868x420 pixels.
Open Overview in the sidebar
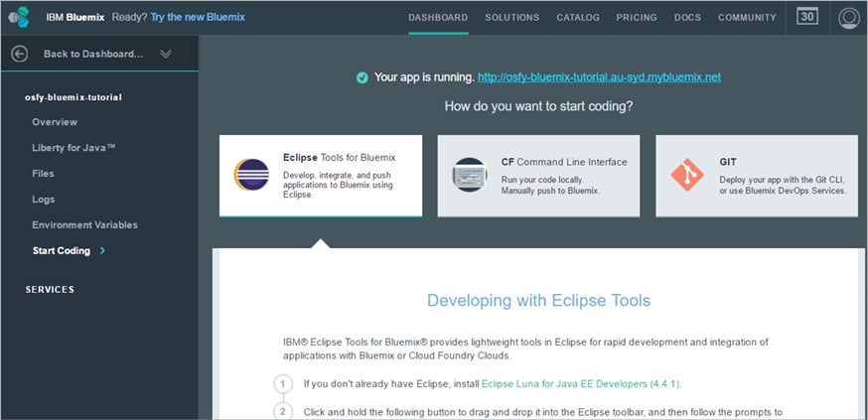[55, 122]
